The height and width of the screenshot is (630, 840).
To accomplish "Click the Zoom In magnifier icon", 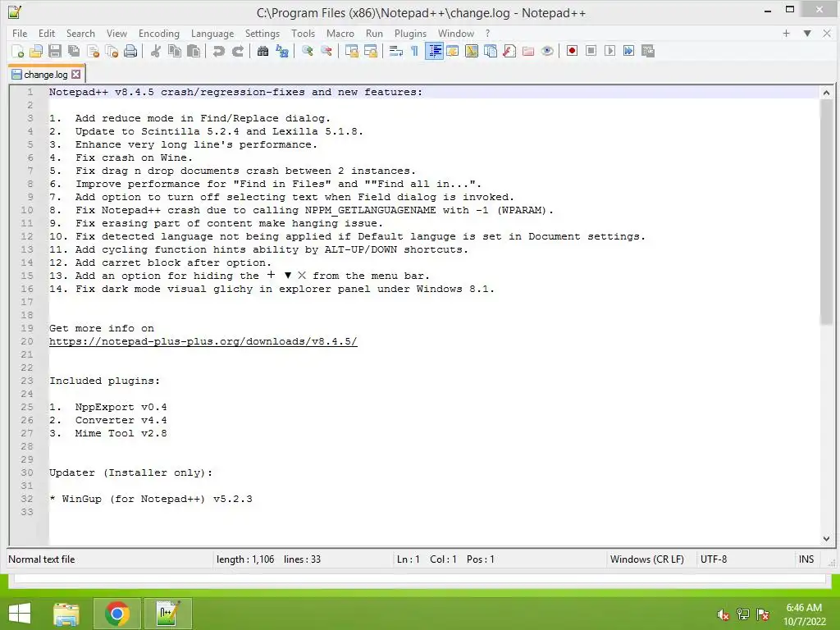I will click(x=307, y=51).
